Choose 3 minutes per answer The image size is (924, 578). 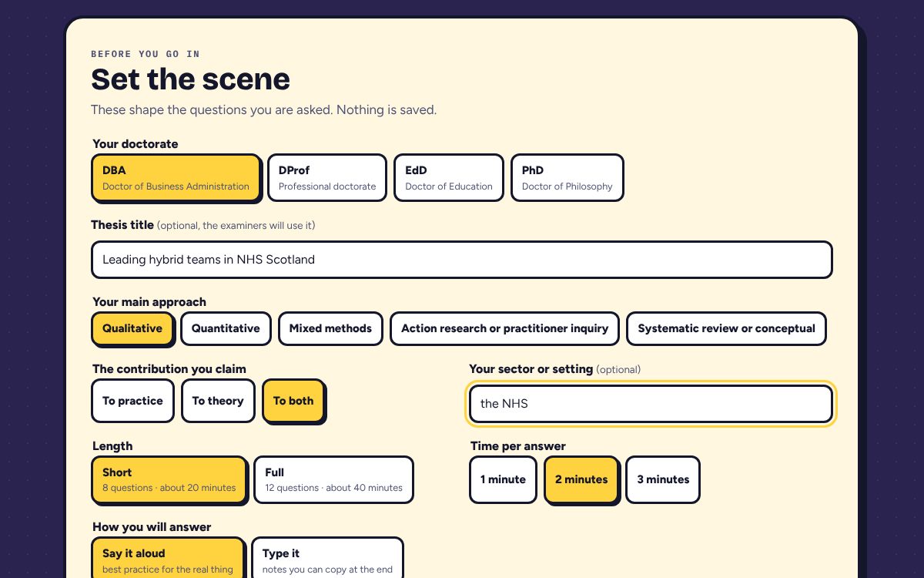click(x=663, y=479)
